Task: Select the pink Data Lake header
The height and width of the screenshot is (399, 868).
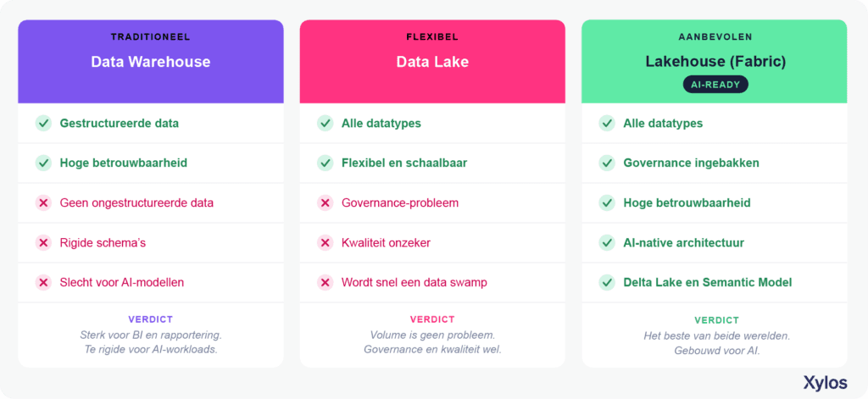Action: click(x=432, y=62)
